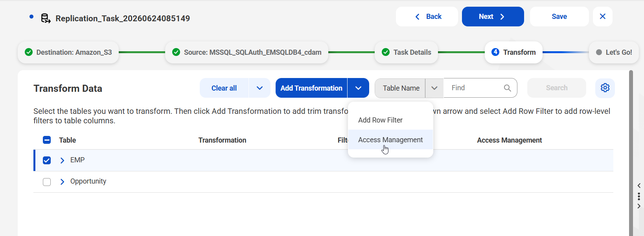Click the side panel left chevron

pyautogui.click(x=639, y=186)
